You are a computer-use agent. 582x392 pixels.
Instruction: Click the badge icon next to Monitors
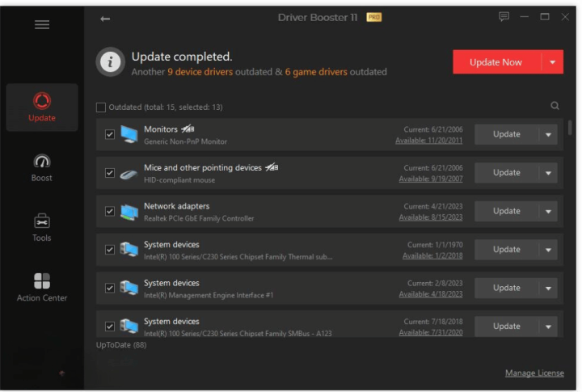(x=188, y=129)
